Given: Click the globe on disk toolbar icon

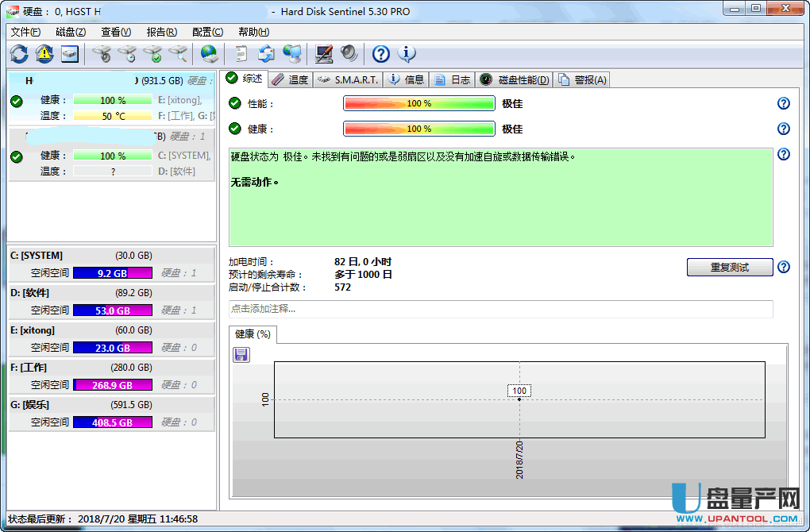Looking at the screenshot, I should (209, 54).
